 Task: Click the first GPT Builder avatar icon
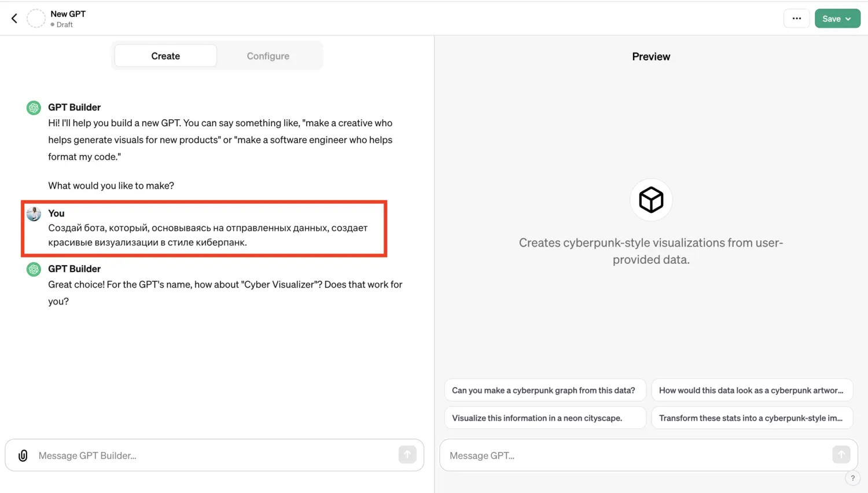coord(34,108)
